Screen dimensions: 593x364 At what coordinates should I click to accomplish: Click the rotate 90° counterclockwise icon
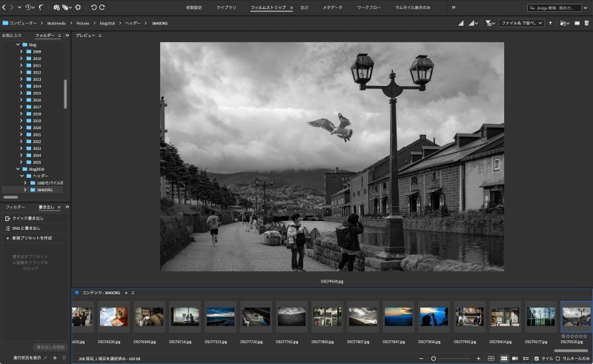[93, 7]
